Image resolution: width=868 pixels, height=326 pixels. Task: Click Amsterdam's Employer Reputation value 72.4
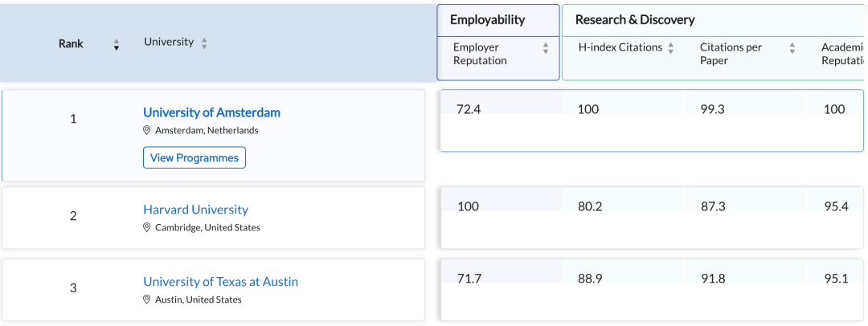coord(469,109)
